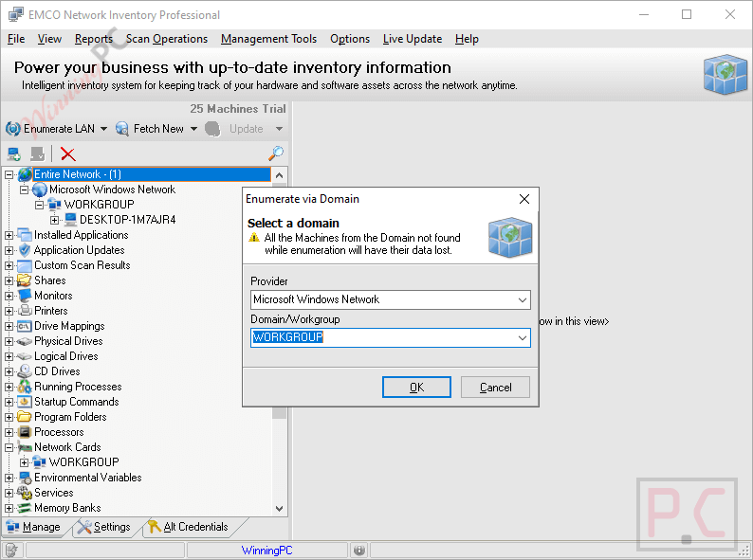Click the Drive Mappings icon
The image size is (753, 560).
coord(25,326)
